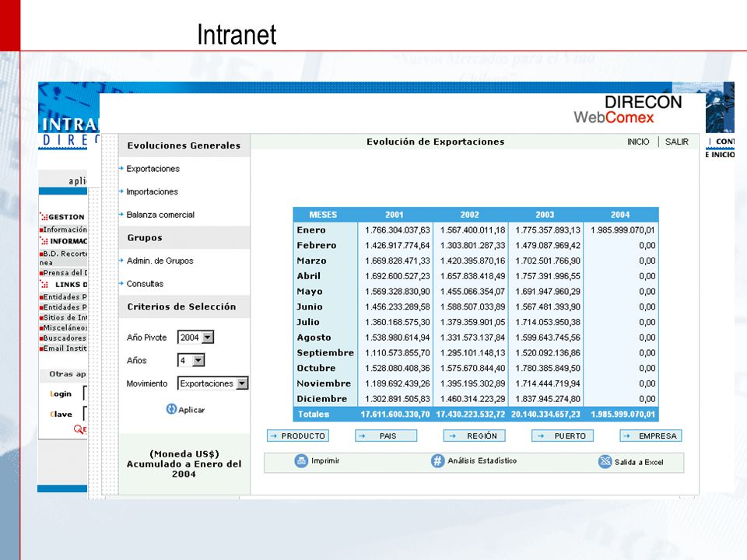This screenshot has height=560, width=747.
Task: Click Misceláneos in the background Intranet sidebar
Action: pos(65,327)
